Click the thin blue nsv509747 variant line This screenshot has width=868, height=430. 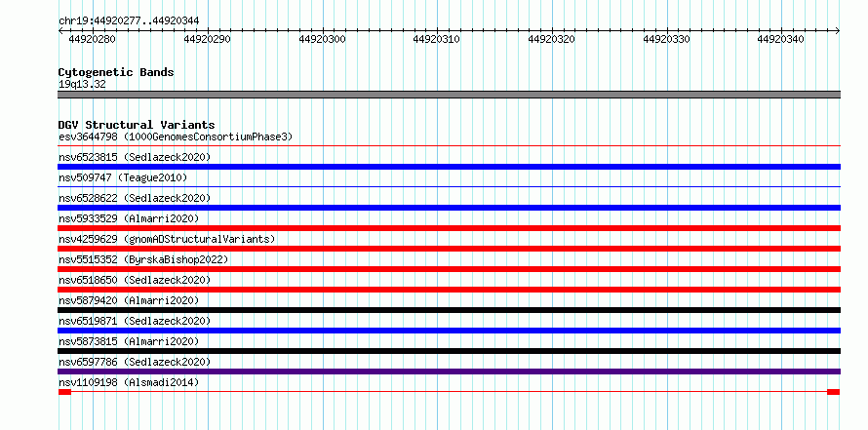tap(449, 187)
